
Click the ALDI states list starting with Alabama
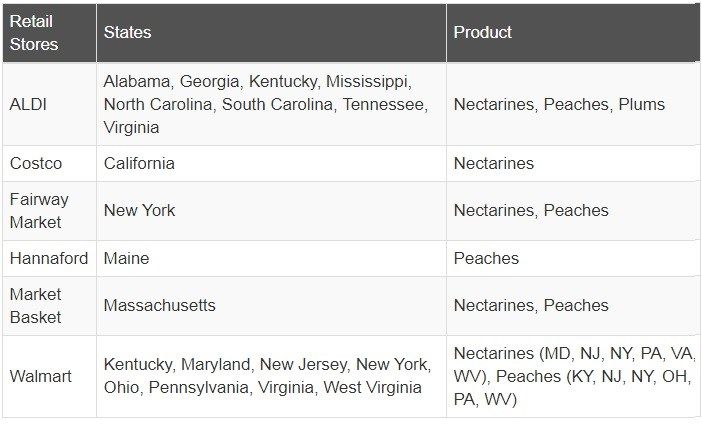264,104
